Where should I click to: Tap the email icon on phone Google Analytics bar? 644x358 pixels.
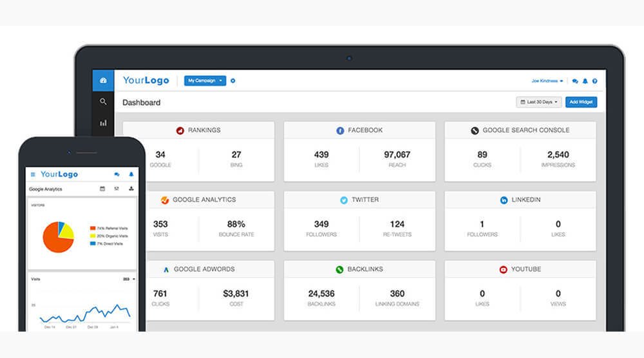pyautogui.click(x=117, y=189)
